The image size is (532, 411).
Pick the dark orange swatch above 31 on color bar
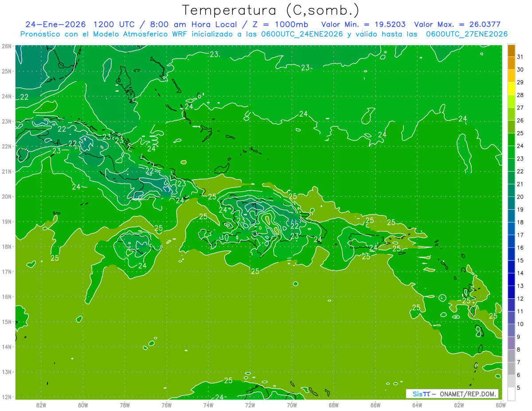click(511, 51)
